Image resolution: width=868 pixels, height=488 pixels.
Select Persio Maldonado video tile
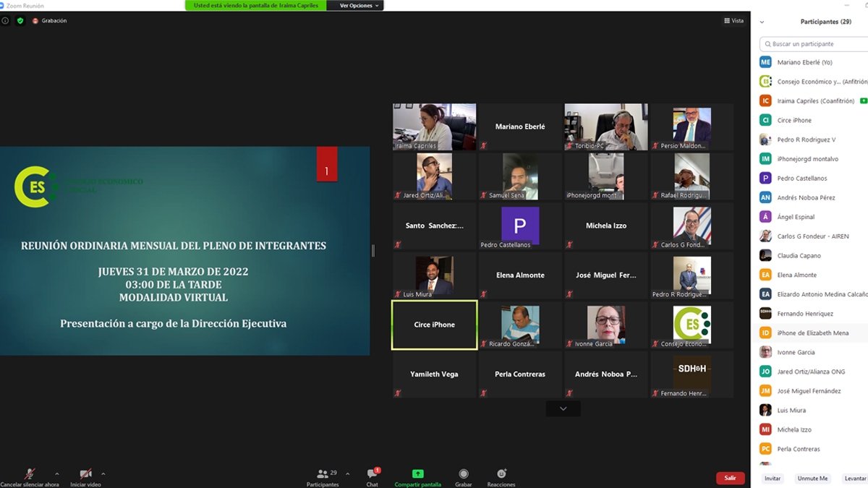[692, 127]
